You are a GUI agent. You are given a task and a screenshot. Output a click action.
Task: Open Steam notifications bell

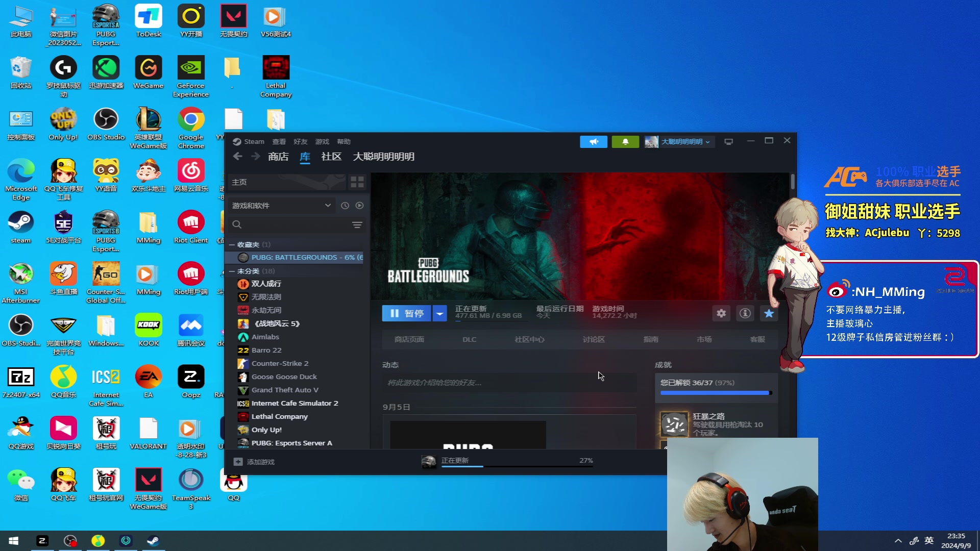[x=625, y=142]
